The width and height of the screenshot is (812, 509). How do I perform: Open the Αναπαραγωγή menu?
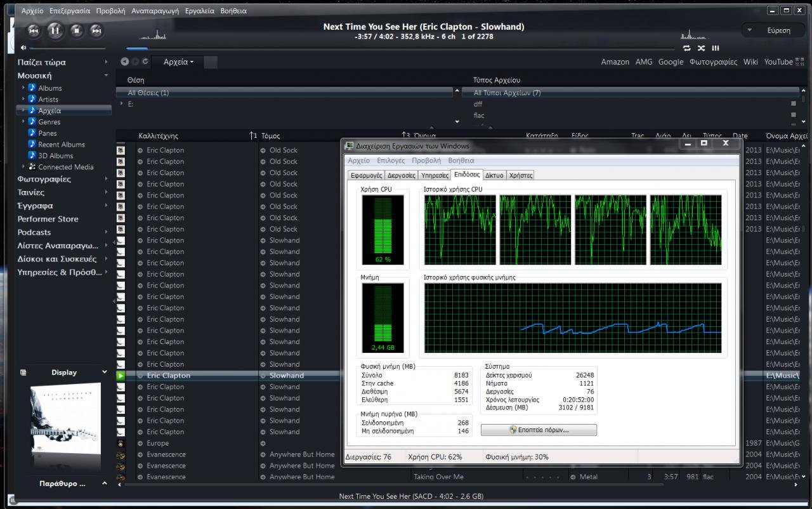[x=155, y=11]
